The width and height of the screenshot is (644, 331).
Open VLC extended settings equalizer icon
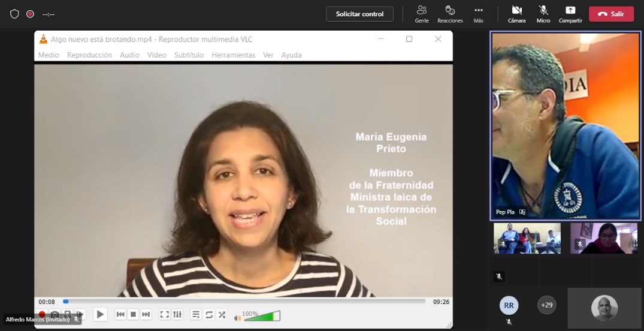(177, 314)
